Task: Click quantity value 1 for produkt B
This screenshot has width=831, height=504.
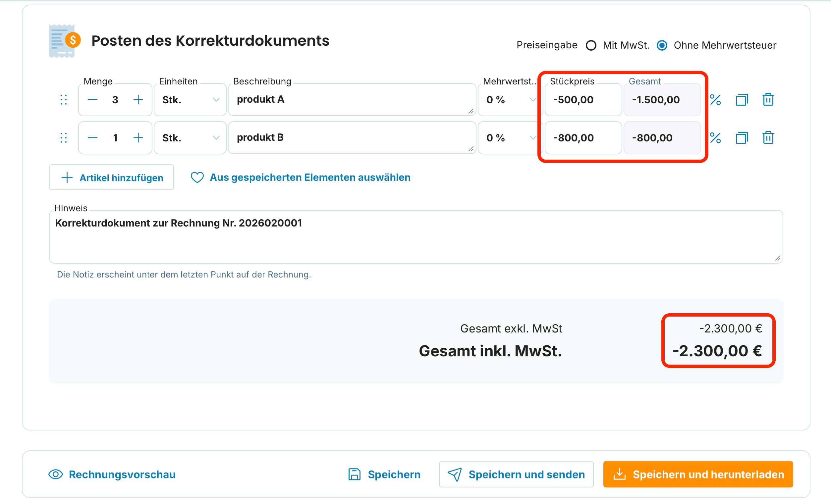Action: [115, 138]
